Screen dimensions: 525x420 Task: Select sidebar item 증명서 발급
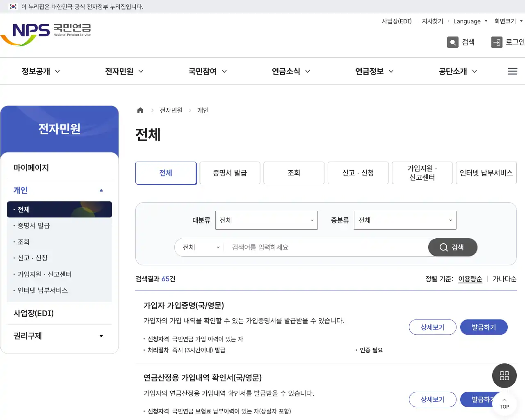pos(59,226)
